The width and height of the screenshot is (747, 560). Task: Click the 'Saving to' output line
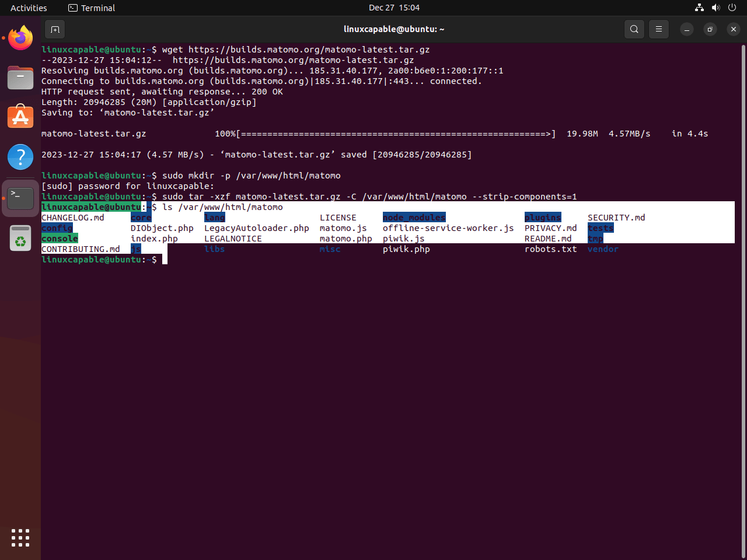pyautogui.click(x=128, y=113)
